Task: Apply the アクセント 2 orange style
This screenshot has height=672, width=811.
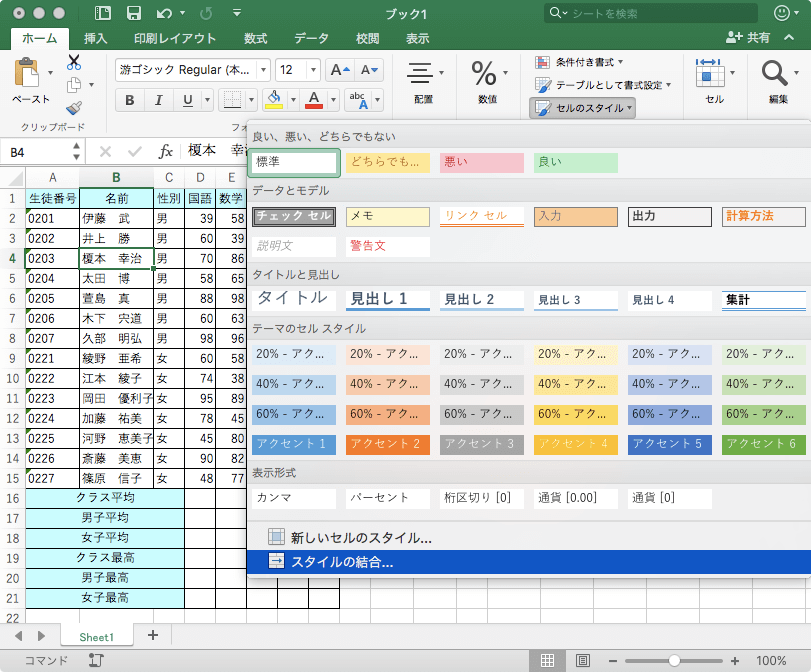Action: [x=388, y=444]
